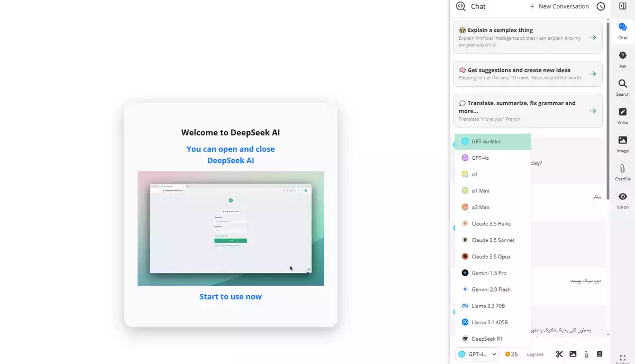Open Get suggestions and create new ideas card
This screenshot has height=364, width=635.
coord(528,74)
